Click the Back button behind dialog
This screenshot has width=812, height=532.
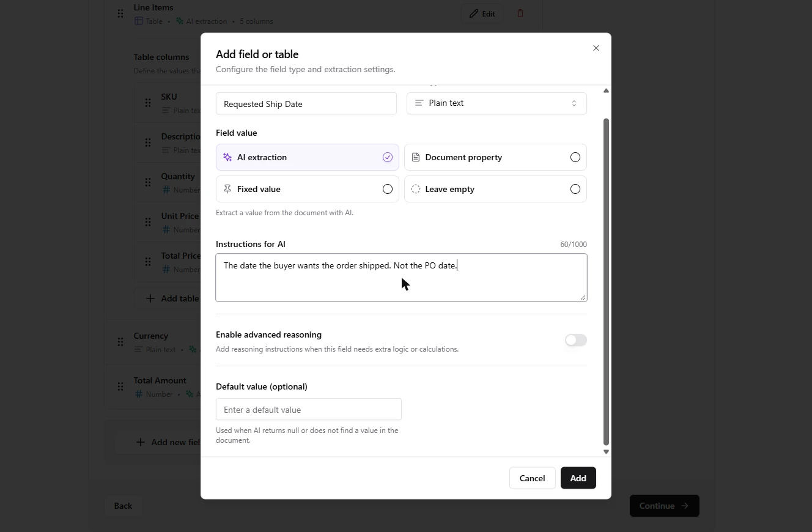(x=123, y=506)
